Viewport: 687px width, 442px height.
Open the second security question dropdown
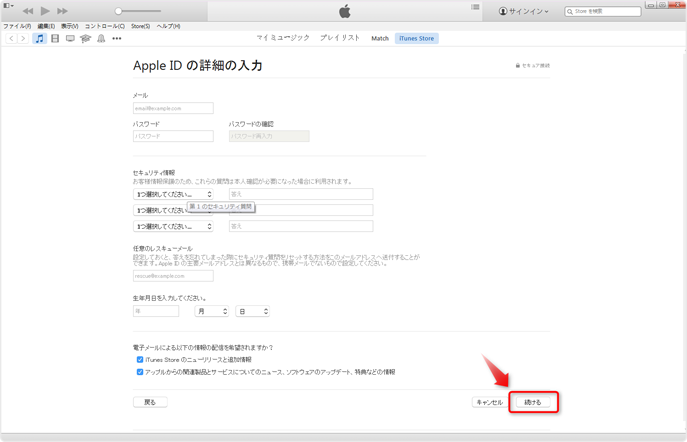pos(174,210)
